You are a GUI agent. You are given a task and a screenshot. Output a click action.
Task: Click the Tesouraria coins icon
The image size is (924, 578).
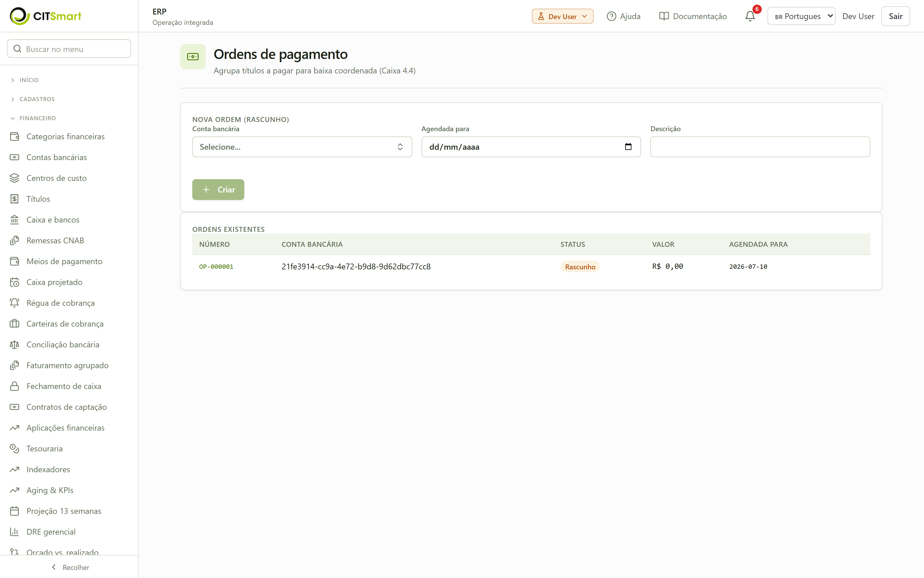[x=14, y=449]
